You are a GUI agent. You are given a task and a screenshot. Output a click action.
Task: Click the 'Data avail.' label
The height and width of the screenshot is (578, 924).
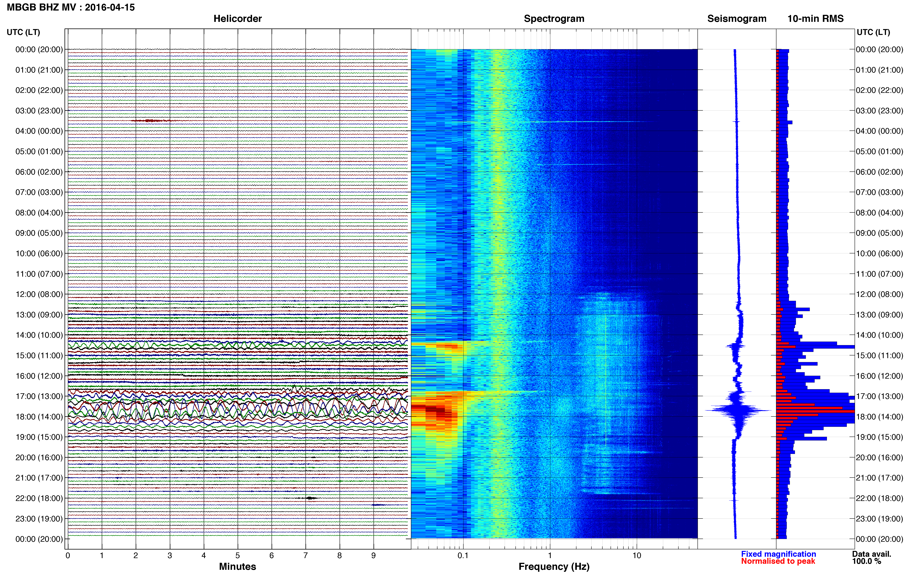(x=872, y=554)
